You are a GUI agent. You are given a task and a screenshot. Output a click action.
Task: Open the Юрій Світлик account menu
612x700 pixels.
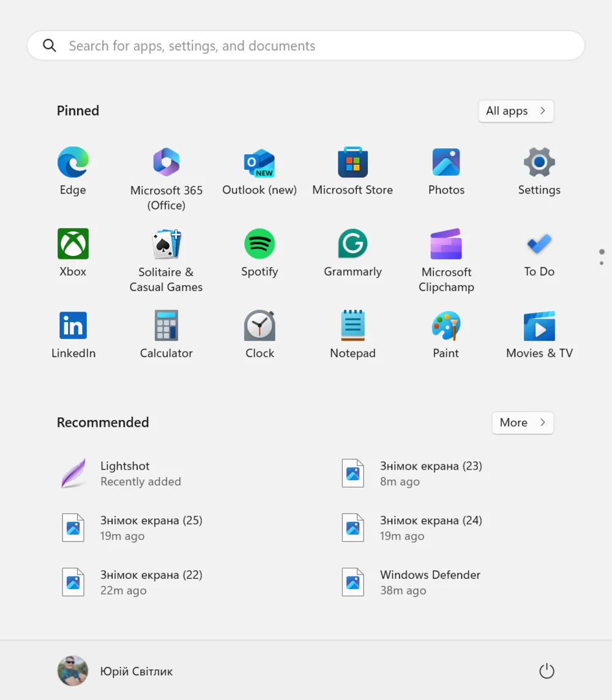[116, 671]
